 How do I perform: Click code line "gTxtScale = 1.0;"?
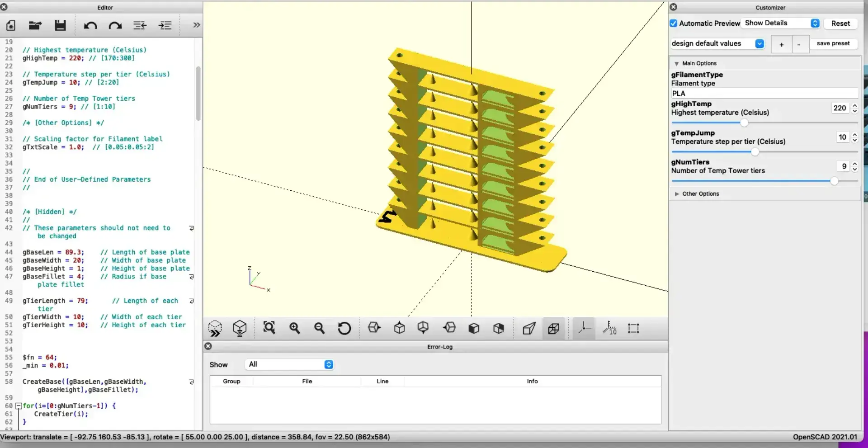53,147
